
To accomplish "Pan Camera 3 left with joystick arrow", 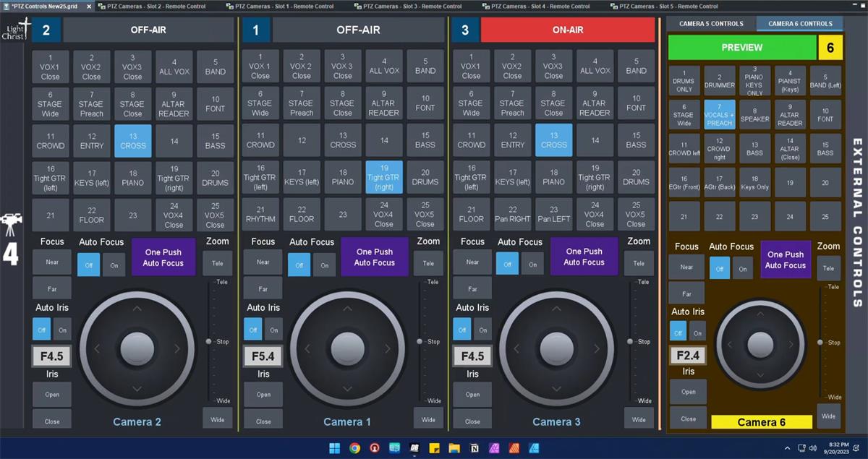I will 516,349.
